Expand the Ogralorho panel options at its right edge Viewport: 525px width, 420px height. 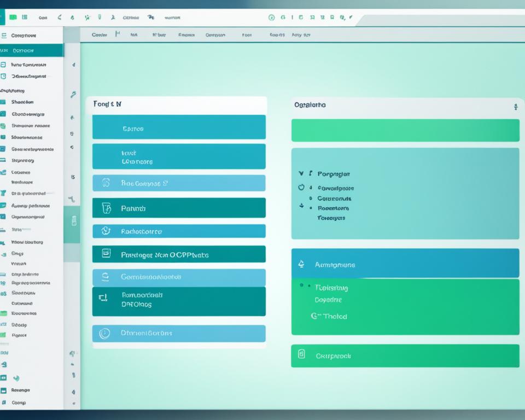tap(516, 107)
